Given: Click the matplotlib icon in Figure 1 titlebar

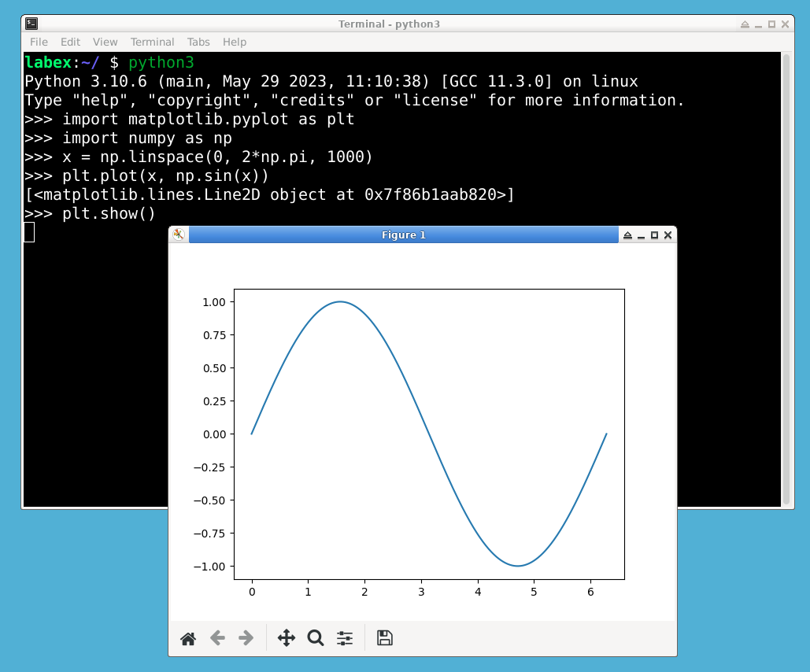Looking at the screenshot, I should tap(178, 234).
